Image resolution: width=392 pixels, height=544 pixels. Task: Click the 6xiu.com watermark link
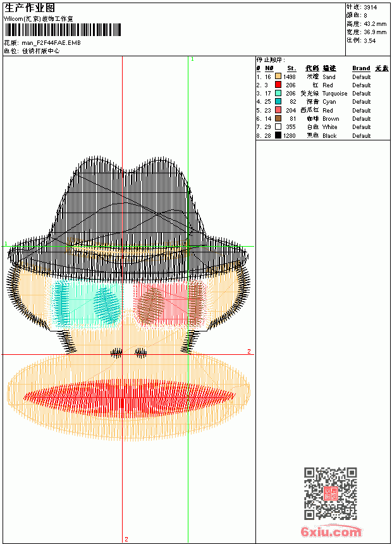pos(331,531)
